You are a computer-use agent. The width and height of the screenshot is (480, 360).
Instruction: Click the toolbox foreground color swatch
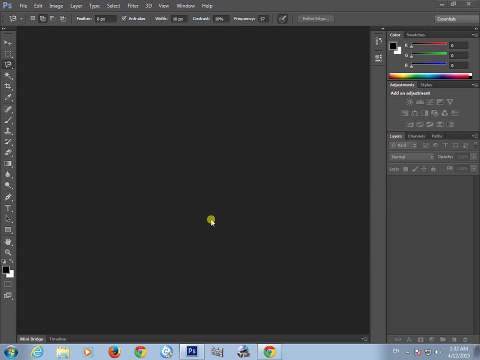[6, 270]
